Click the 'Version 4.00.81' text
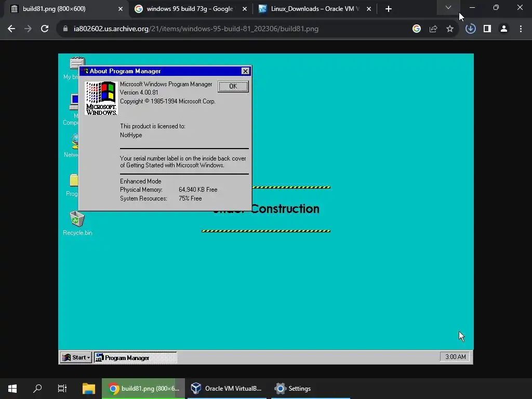This screenshot has width=532, height=399. click(x=139, y=92)
